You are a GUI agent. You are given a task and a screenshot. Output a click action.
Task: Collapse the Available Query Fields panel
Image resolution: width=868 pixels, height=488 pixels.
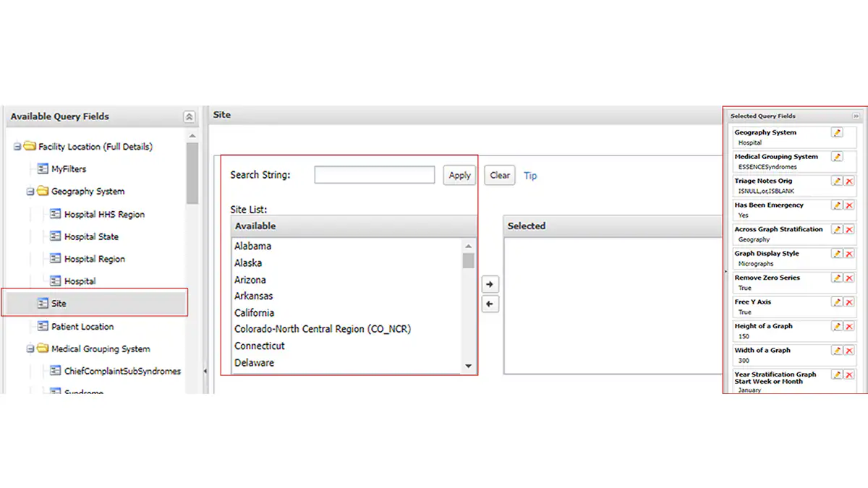189,116
